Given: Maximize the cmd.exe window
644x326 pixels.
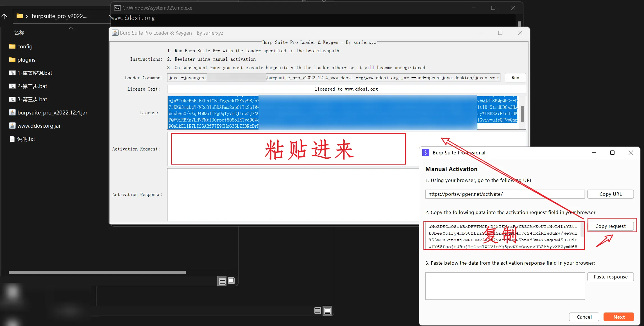Looking at the screenshot, I should tap(493, 8).
